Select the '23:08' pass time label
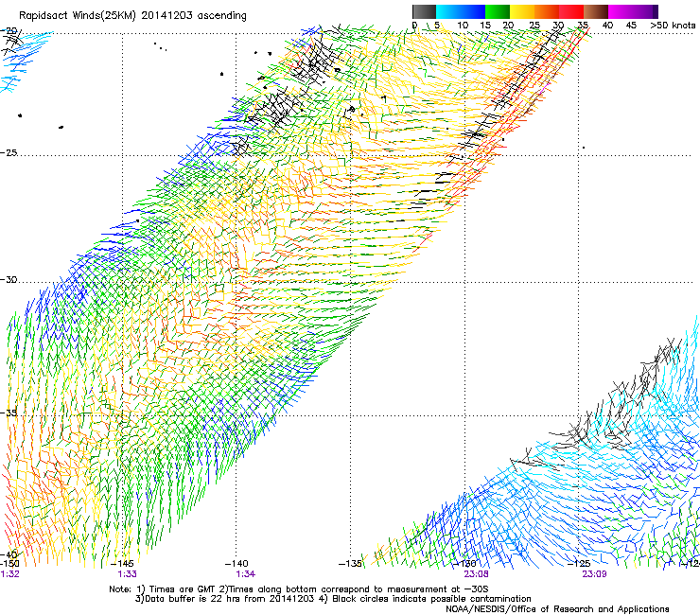Image resolution: width=700 pixels, height=615 pixels. point(476,574)
